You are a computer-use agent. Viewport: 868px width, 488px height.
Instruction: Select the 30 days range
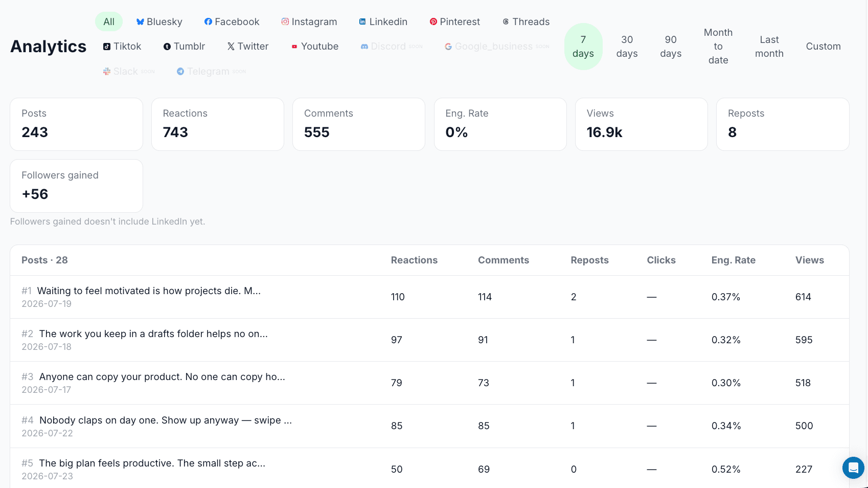pyautogui.click(x=627, y=47)
